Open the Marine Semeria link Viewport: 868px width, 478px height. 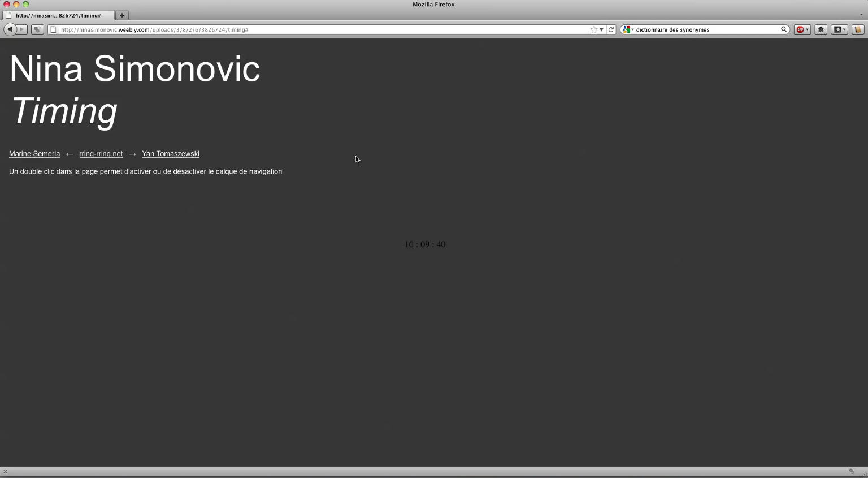coord(34,154)
